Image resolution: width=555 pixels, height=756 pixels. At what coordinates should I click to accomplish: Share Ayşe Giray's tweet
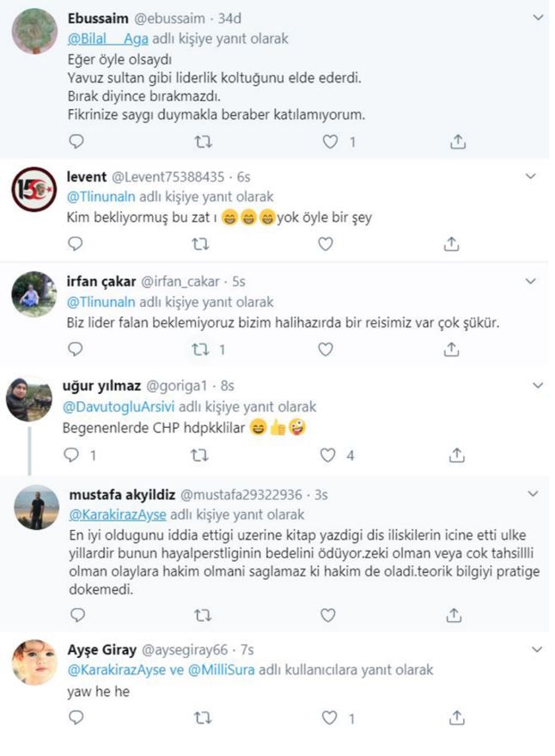458,718
